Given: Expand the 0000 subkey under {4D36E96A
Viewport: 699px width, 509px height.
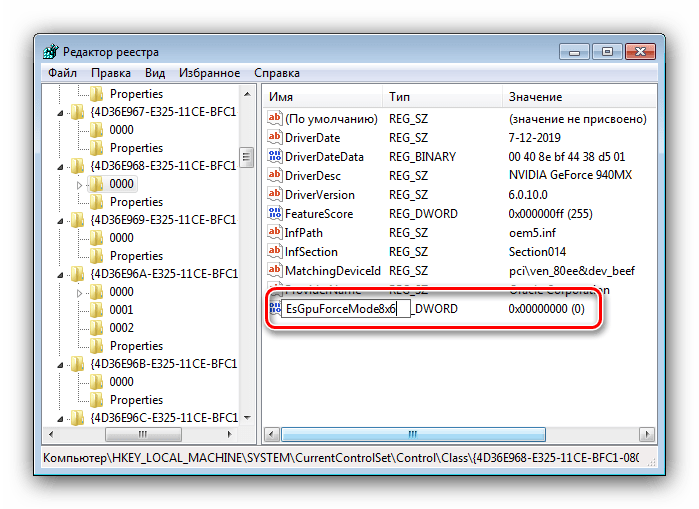Looking at the screenshot, I should tap(79, 293).
